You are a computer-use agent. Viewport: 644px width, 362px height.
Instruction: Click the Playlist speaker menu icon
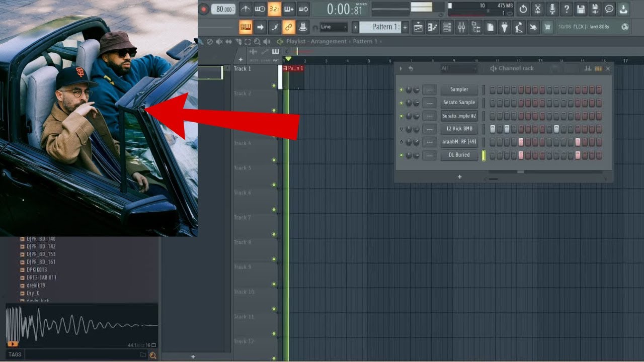pos(280,41)
